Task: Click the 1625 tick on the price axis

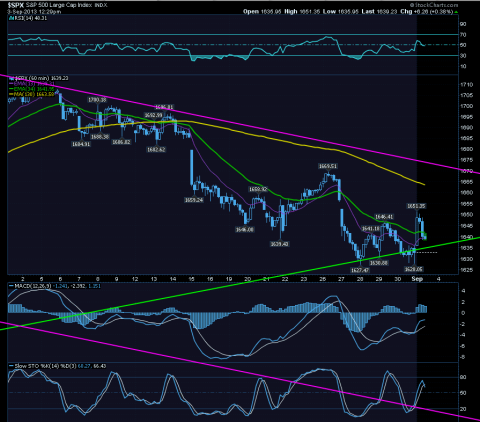Action: point(466,270)
